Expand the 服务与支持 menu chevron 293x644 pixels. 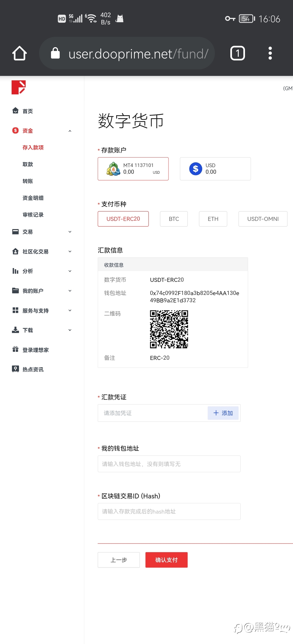click(x=70, y=310)
